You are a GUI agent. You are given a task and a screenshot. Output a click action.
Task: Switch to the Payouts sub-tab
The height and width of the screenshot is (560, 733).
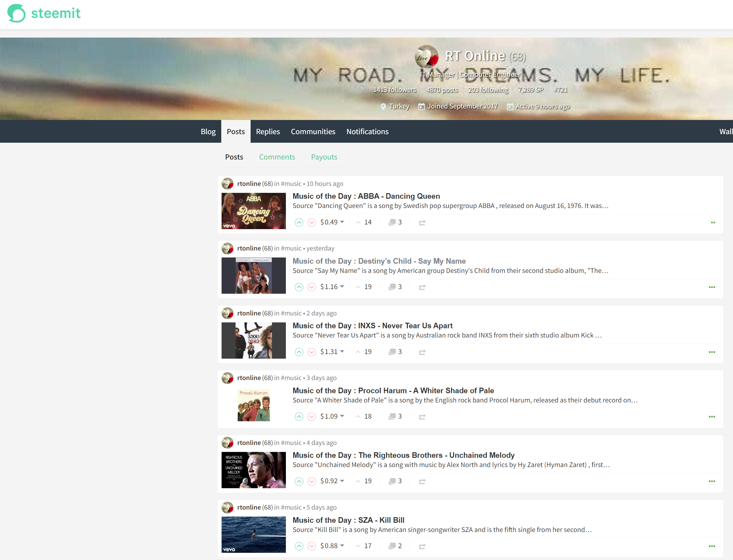coord(324,157)
